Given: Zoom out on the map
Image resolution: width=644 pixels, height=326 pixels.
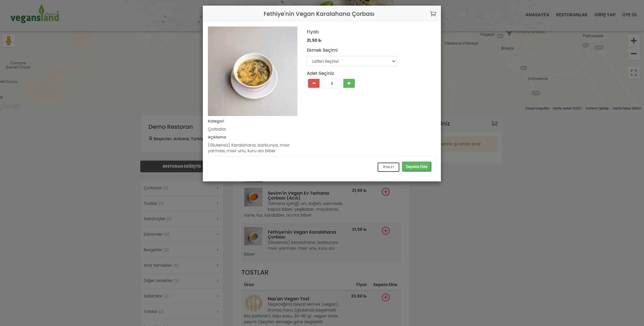Looking at the screenshot, I should coord(634,54).
